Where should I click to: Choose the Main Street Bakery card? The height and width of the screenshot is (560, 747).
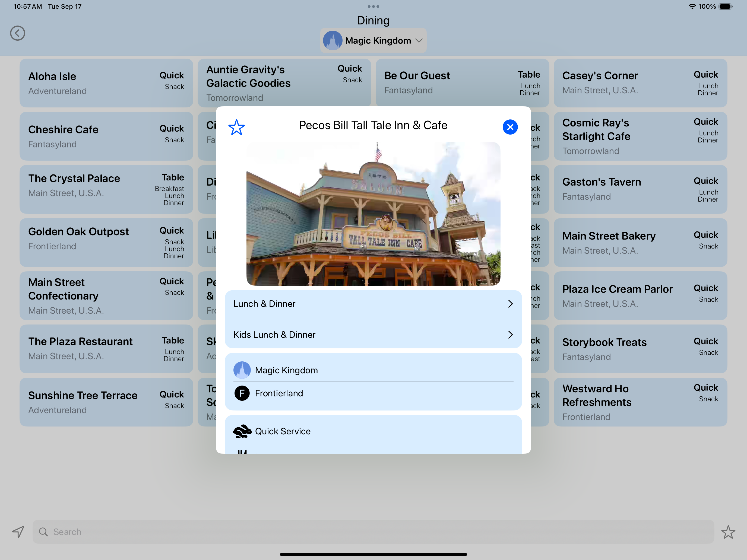coord(640,242)
